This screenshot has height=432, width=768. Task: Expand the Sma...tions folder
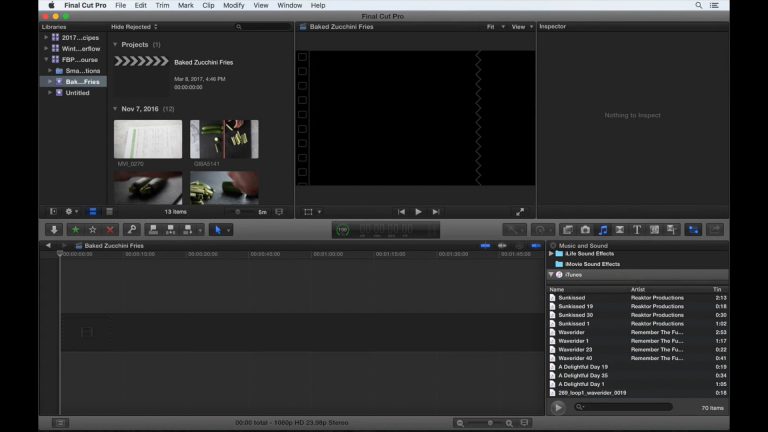49,71
